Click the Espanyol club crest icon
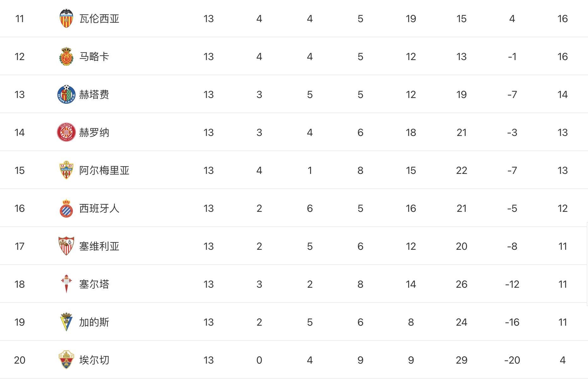 point(66,208)
